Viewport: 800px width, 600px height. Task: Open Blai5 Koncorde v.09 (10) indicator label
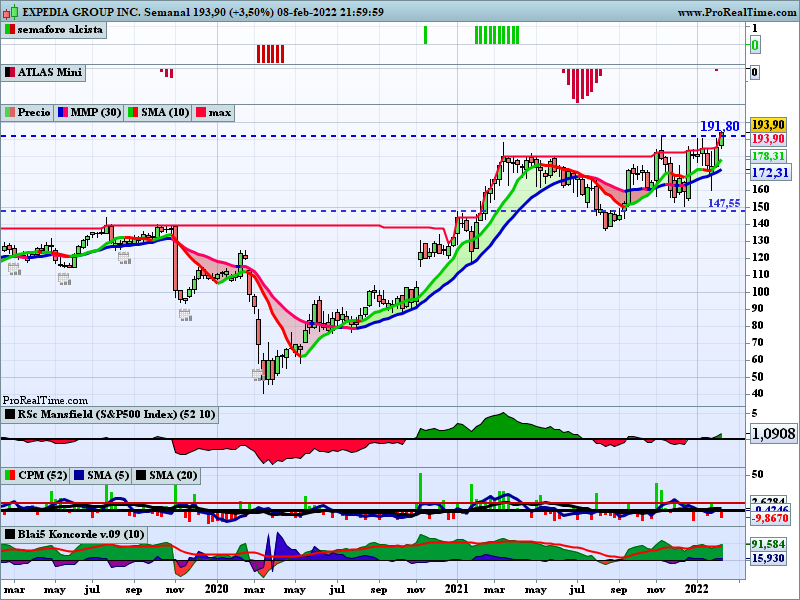[75, 535]
